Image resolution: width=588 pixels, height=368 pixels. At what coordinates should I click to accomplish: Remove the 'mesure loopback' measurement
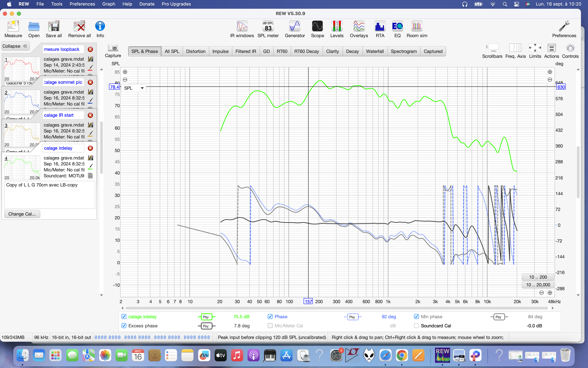tap(90, 49)
